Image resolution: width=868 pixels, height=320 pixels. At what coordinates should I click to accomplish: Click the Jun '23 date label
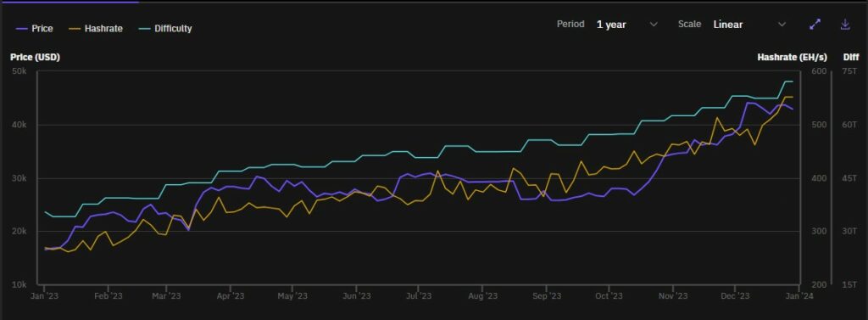[357, 297]
